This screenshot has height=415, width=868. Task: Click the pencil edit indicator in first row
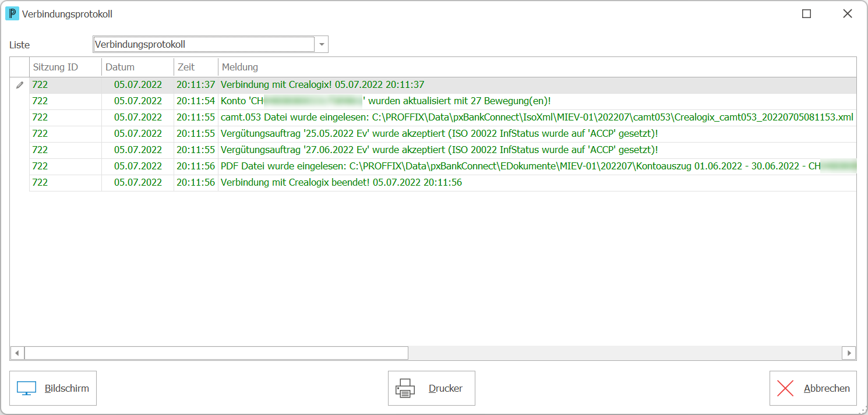pos(20,85)
